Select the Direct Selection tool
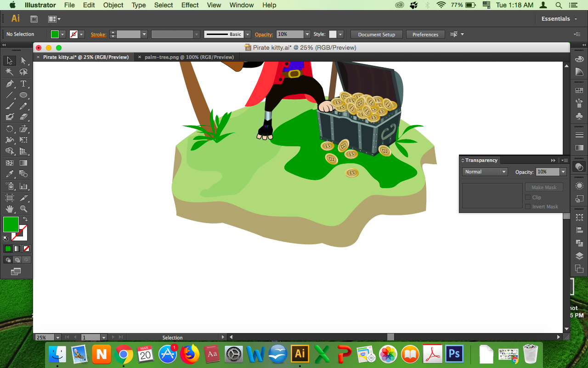 coord(23,61)
